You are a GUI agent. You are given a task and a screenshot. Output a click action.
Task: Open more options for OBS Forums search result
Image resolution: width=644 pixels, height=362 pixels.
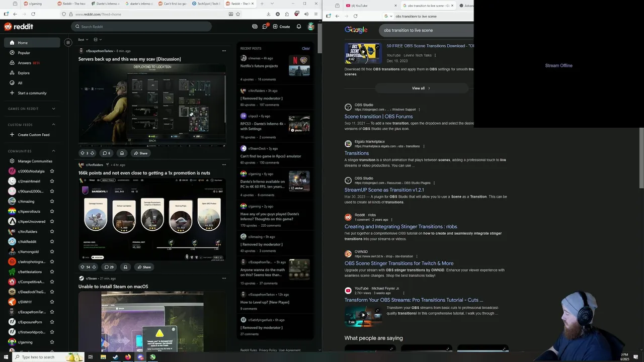point(419,110)
